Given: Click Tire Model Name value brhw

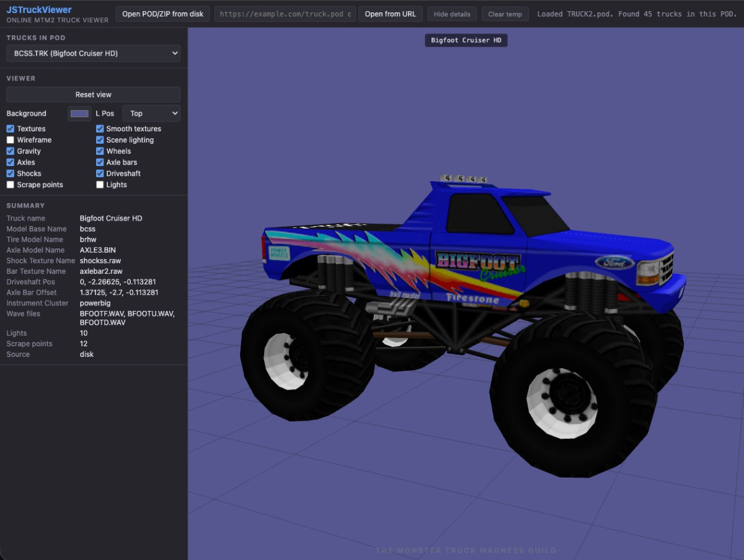Looking at the screenshot, I should 88,240.
